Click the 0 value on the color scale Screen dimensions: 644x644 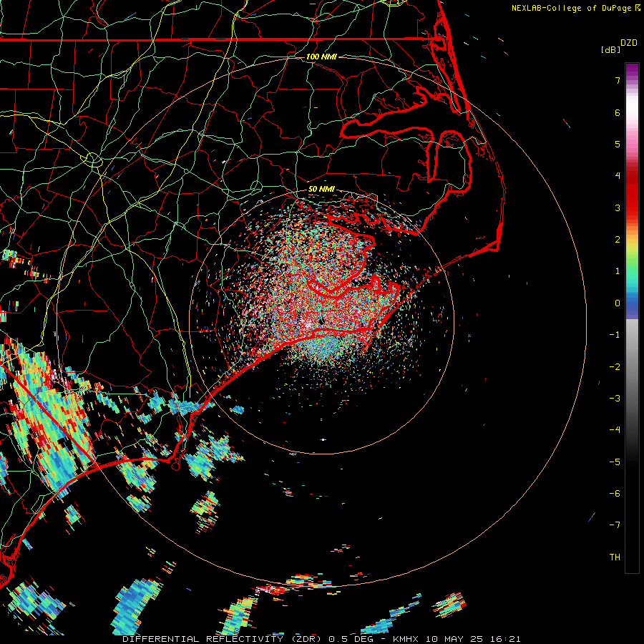click(x=618, y=303)
